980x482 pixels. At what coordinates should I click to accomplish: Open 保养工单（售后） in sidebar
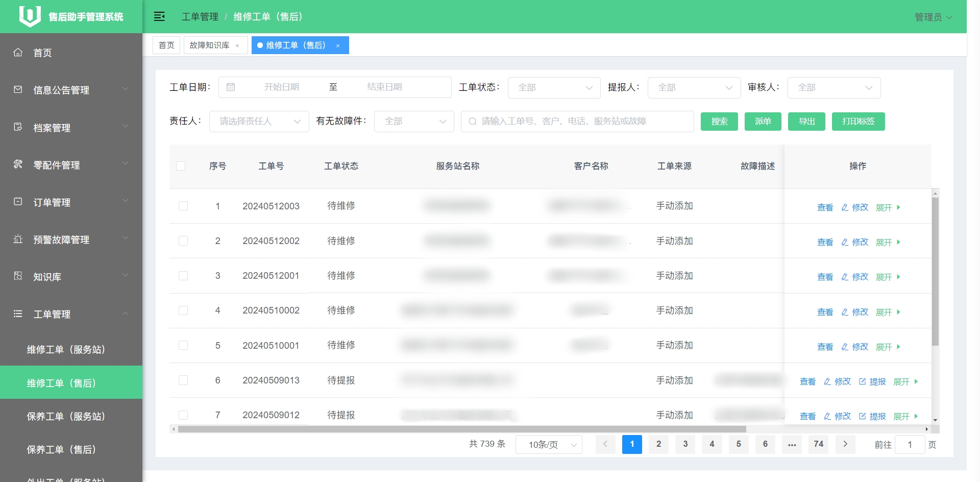(71, 449)
